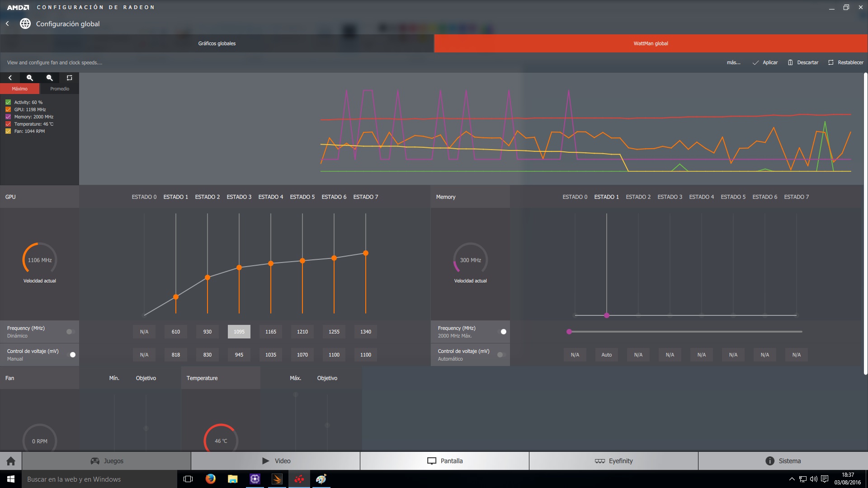868x488 pixels.
Task: Click GPU Estado 7 curve point
Action: [366, 253]
